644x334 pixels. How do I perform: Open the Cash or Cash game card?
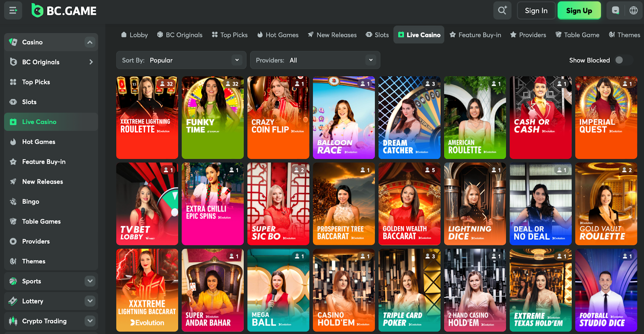point(541,118)
